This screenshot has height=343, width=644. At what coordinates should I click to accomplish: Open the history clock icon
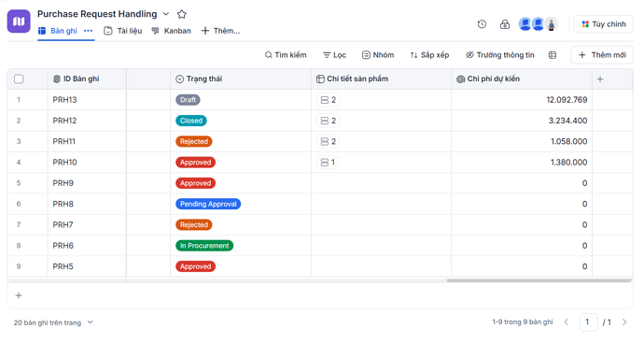coord(482,24)
